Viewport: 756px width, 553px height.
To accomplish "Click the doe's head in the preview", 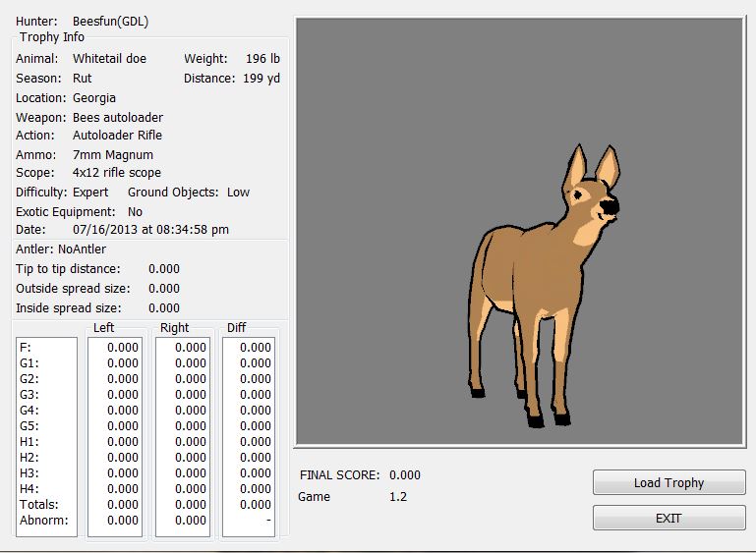I will [595, 196].
